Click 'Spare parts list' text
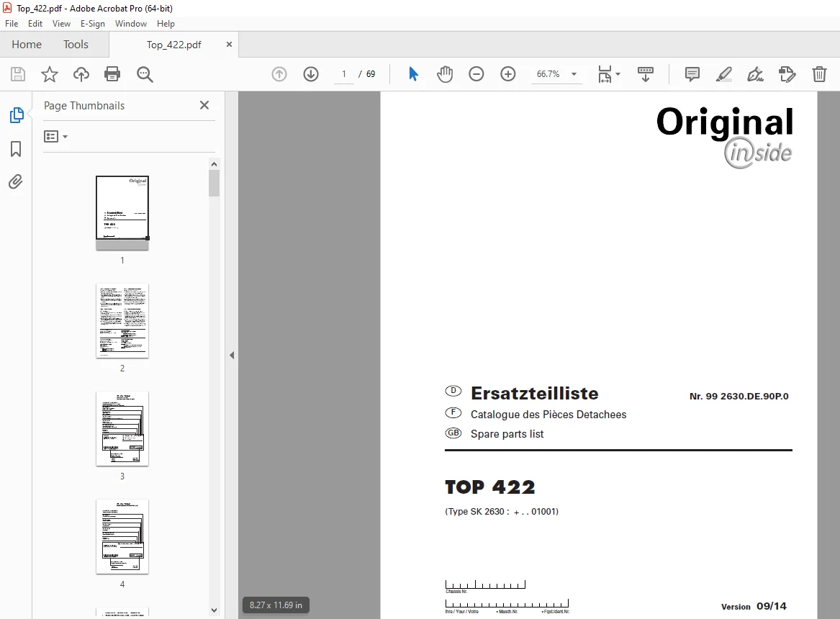The height and width of the screenshot is (619, 840). [x=507, y=434]
